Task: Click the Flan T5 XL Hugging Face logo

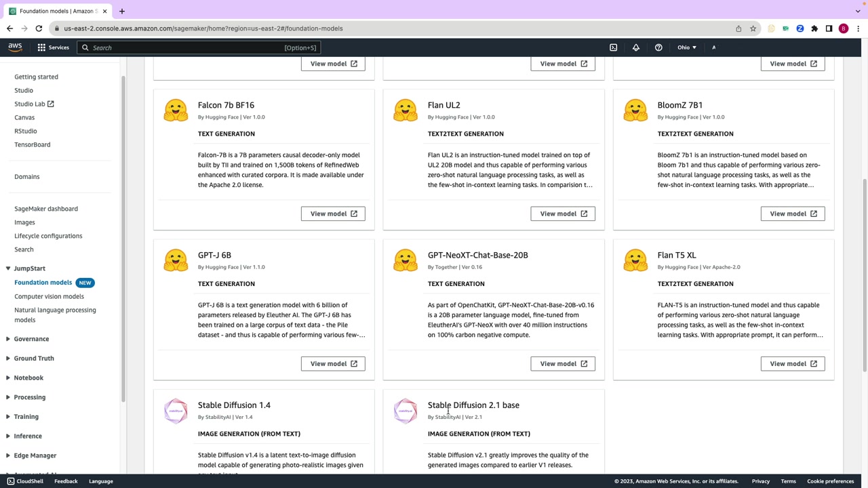Action: pyautogui.click(x=635, y=260)
